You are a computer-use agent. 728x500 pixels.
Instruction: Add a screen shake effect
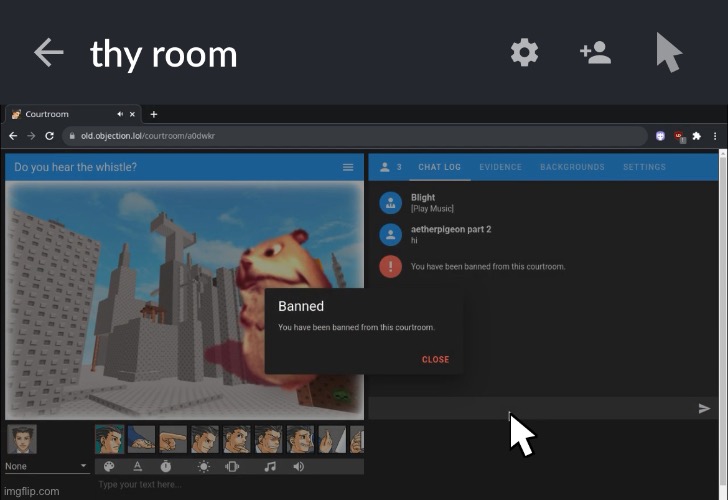coord(232,467)
